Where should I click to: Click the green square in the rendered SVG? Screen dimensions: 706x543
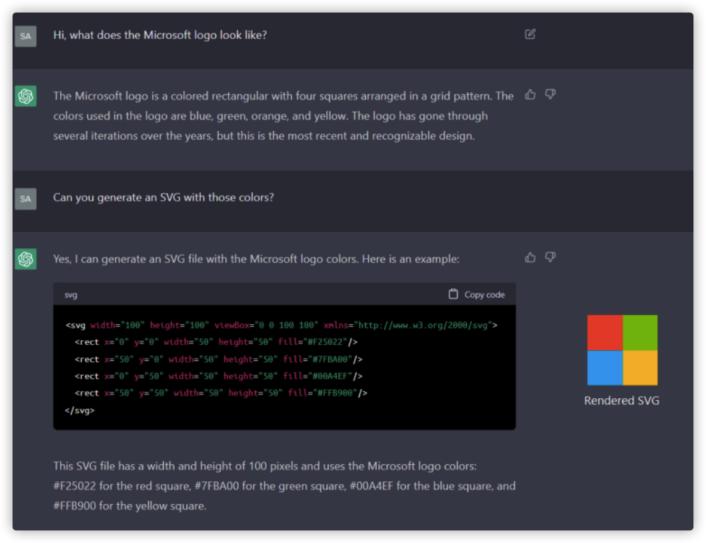[x=640, y=332]
